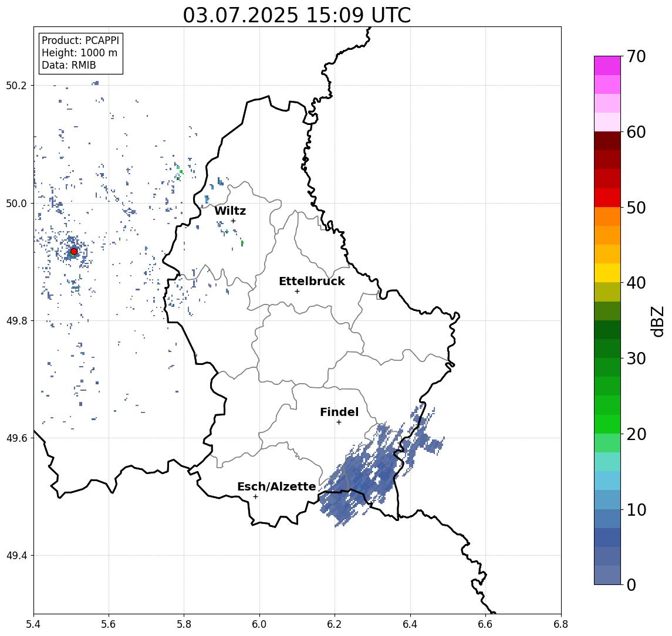The width and height of the screenshot is (672, 636).
Task: Click the longitude label 6.0
Action: click(x=259, y=624)
